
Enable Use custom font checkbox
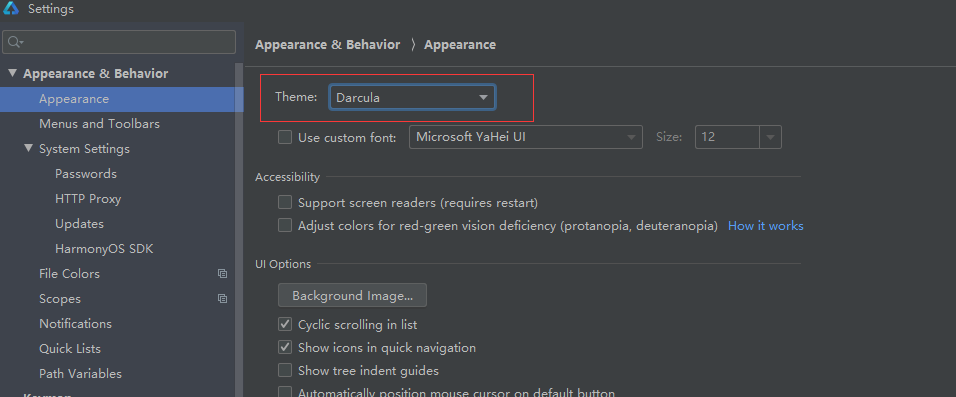[x=285, y=137]
